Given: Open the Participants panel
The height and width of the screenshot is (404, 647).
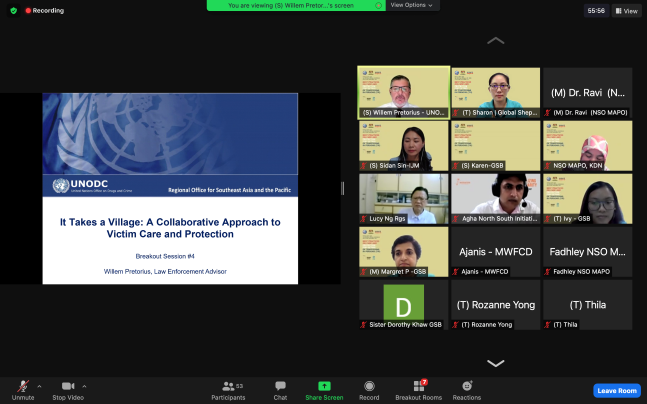Looking at the screenshot, I should (228, 388).
